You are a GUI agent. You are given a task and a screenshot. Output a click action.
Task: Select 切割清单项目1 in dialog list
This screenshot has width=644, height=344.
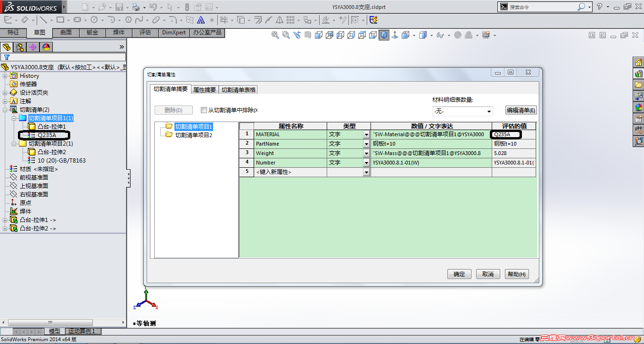click(194, 127)
